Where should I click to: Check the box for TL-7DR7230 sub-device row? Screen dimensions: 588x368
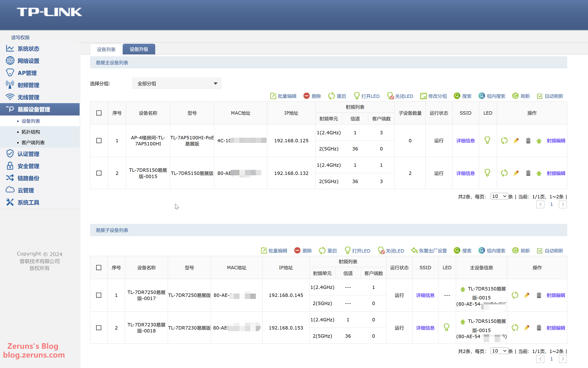(99, 328)
